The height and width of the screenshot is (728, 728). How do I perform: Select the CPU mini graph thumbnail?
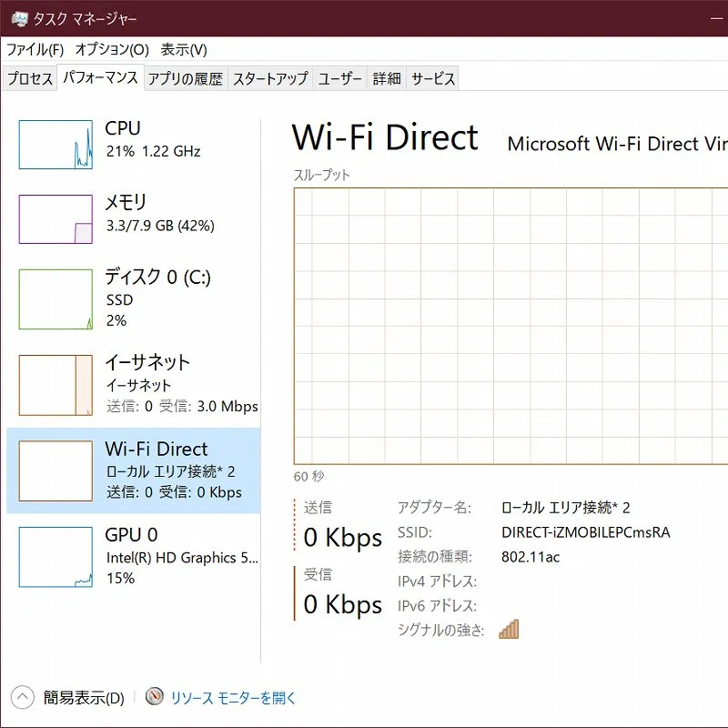56,145
